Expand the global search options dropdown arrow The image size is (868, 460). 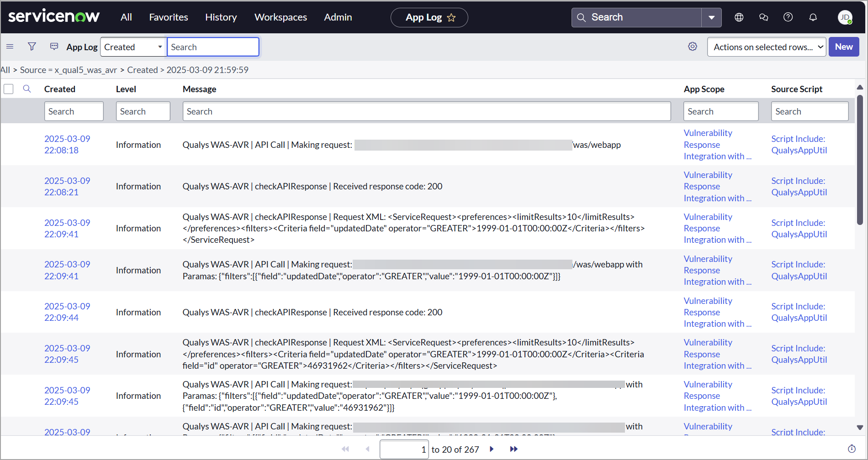[x=711, y=17]
